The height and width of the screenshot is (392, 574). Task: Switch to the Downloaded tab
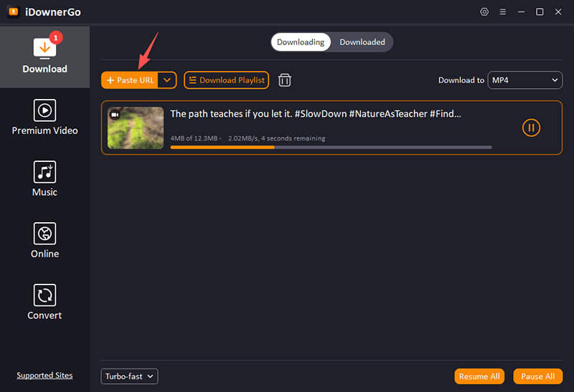point(362,42)
